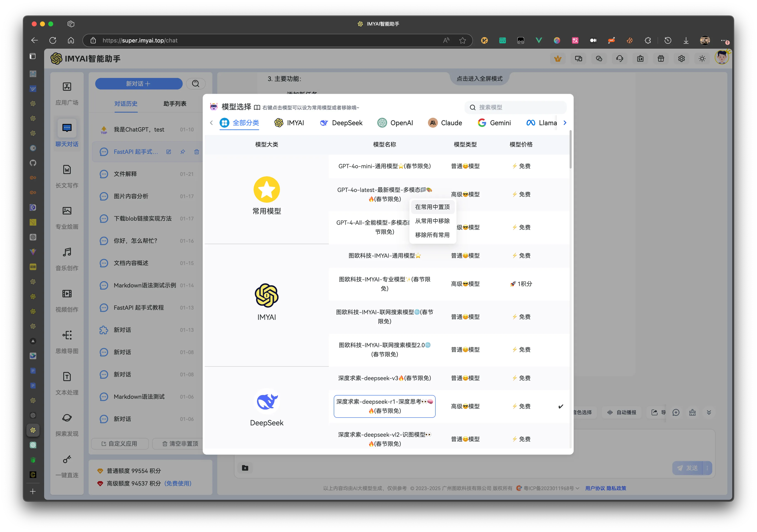Click the 新对话 + button
The width and height of the screenshot is (757, 532).
pyautogui.click(x=139, y=84)
